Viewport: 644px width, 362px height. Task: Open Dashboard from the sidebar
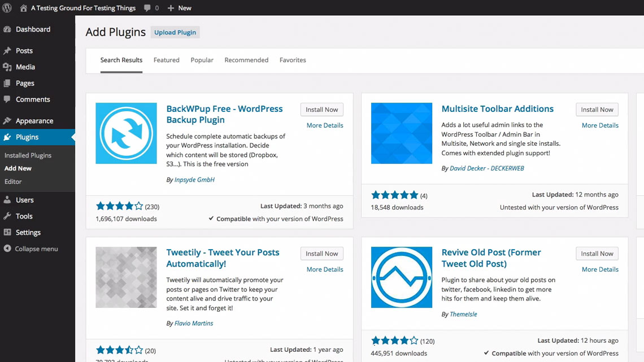point(33,29)
